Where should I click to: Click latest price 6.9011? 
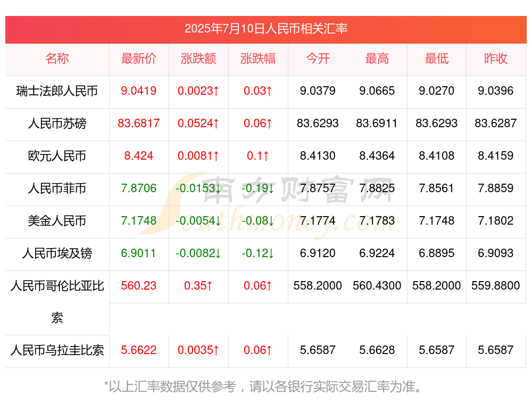pyautogui.click(x=139, y=253)
